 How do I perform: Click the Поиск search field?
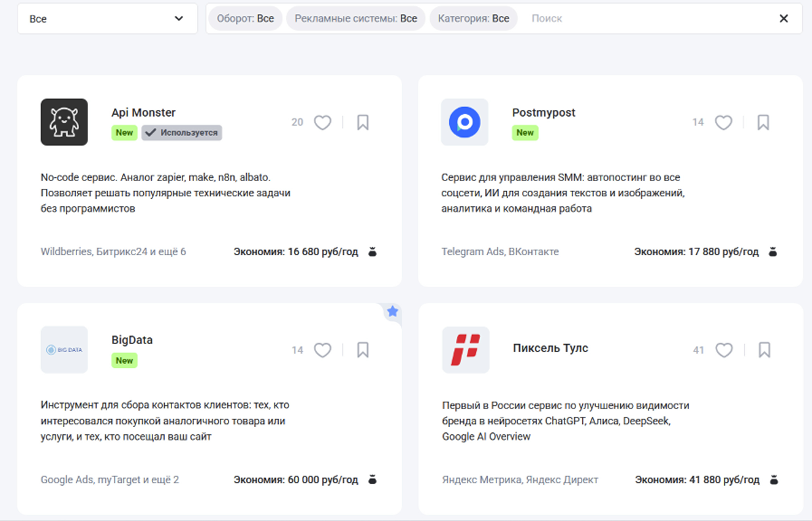pos(547,18)
